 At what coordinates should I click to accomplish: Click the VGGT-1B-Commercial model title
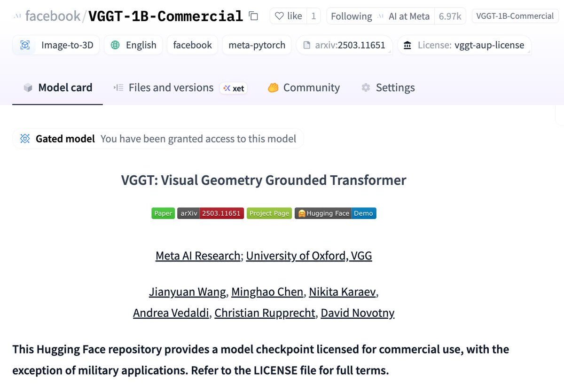click(x=166, y=16)
